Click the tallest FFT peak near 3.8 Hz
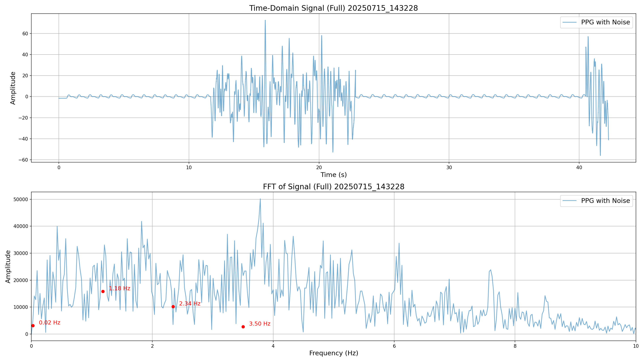Screen dimensions: 644x362 [260, 199]
